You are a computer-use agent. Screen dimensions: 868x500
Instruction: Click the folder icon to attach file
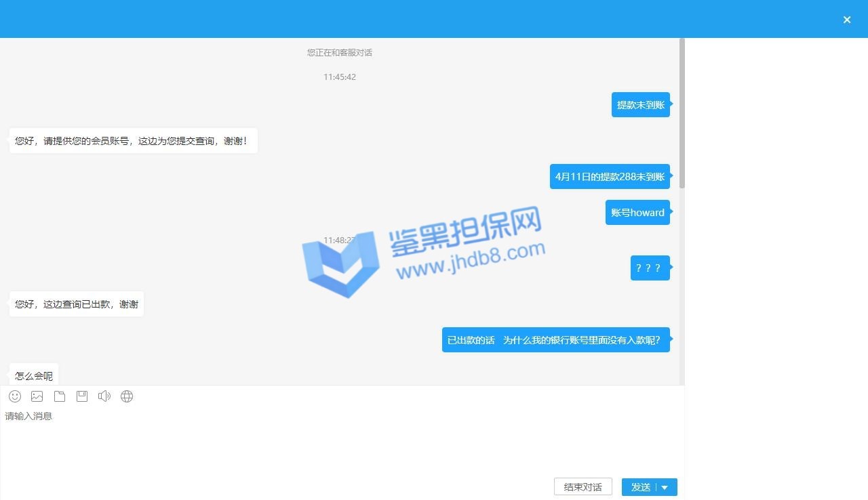click(x=60, y=396)
